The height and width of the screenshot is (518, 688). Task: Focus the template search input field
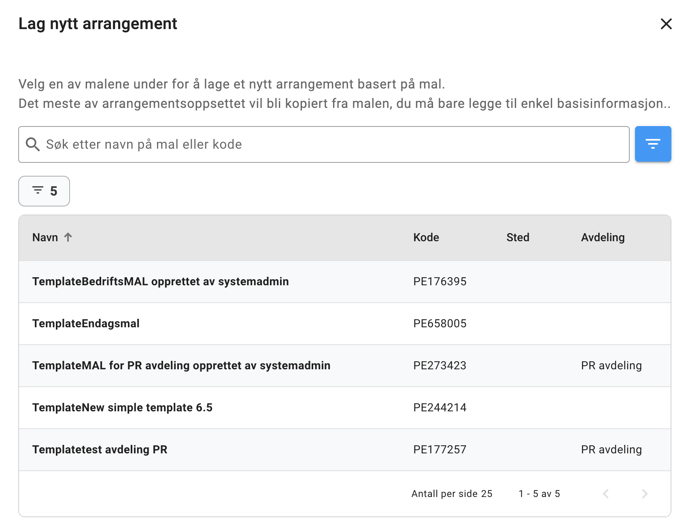pyautogui.click(x=330, y=145)
